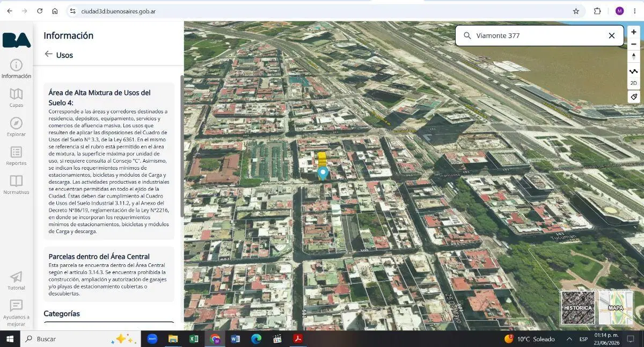Click the information panel scrollbar
The height and width of the screenshot is (347, 644).
click(181, 145)
